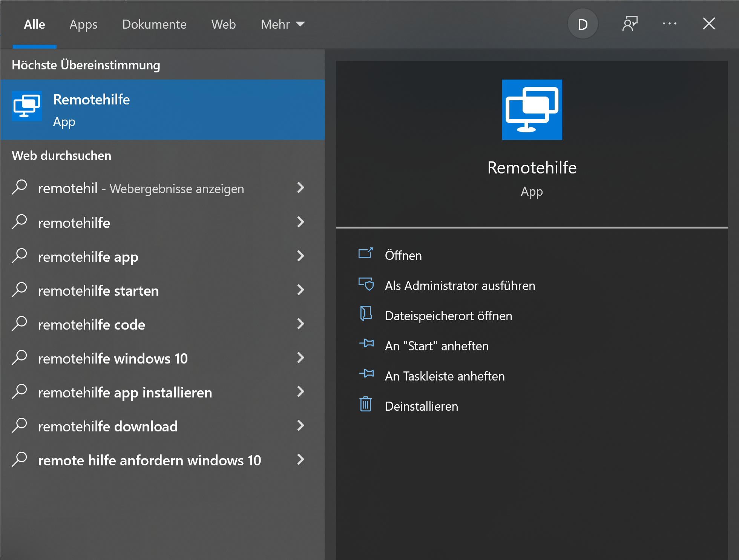Open the feedback person icon
This screenshot has height=560, width=739.
[630, 24]
